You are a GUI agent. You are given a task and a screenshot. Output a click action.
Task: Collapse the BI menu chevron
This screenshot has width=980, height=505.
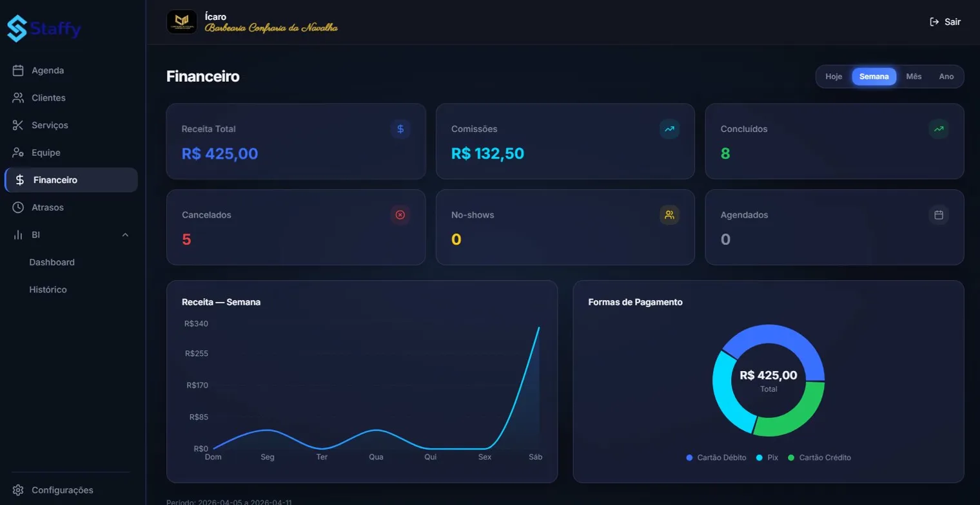pos(126,235)
